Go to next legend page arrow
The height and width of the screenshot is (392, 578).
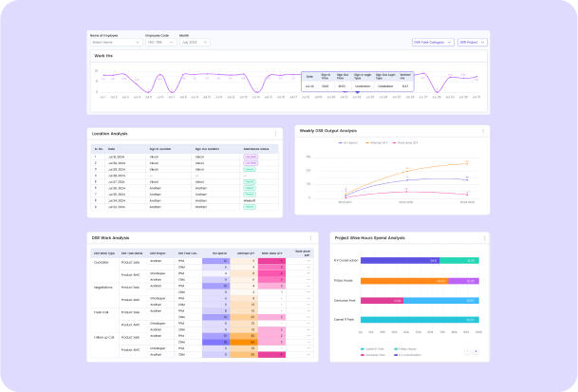point(477,351)
